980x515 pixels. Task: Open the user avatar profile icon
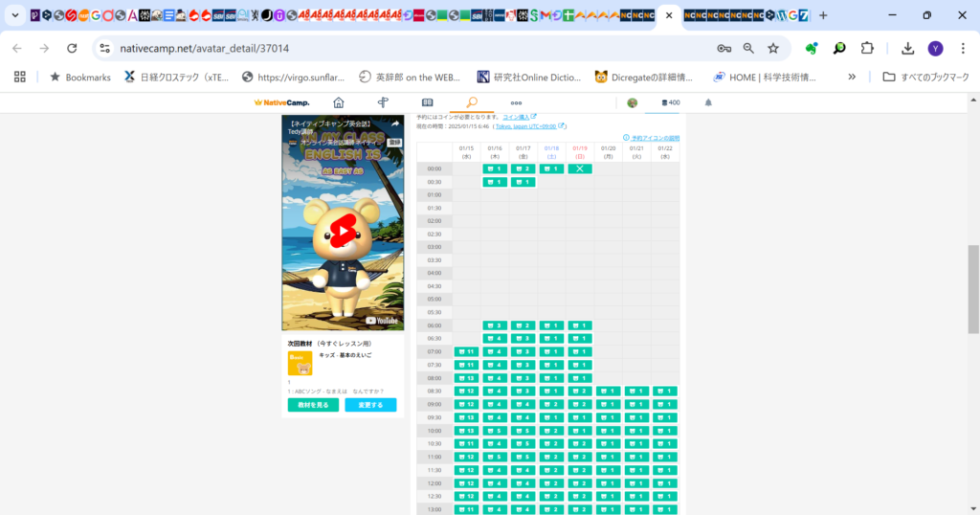coord(632,102)
